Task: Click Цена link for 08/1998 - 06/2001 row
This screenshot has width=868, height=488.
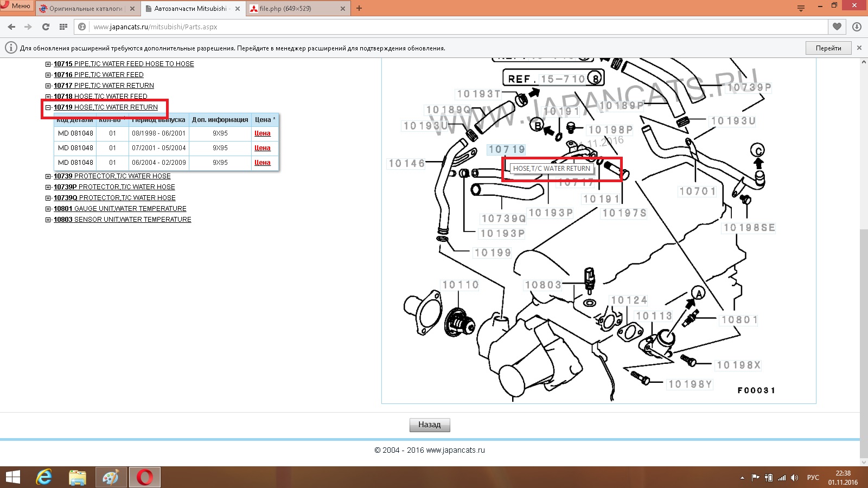Action: coord(263,133)
